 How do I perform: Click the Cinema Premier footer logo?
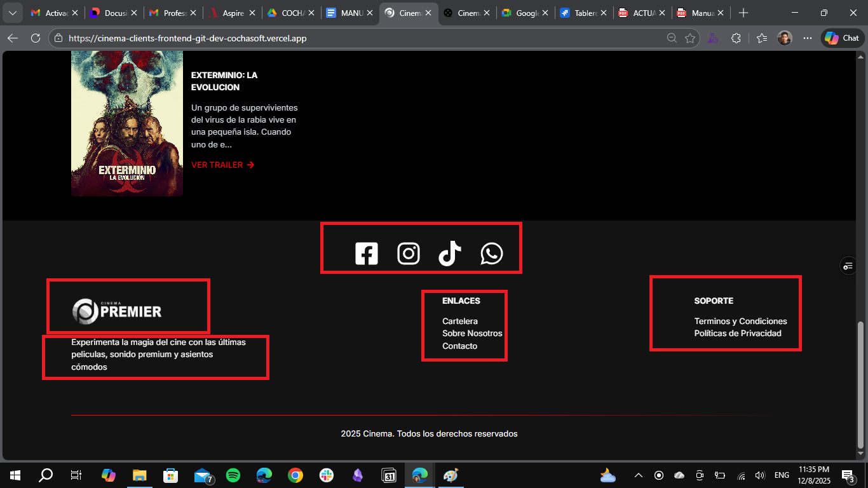[x=117, y=311]
